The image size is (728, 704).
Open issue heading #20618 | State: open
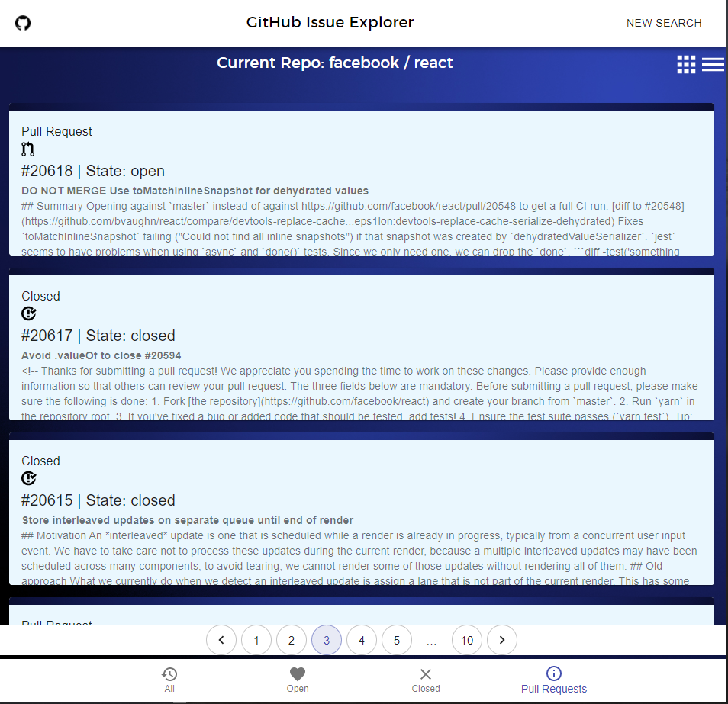pos(93,171)
